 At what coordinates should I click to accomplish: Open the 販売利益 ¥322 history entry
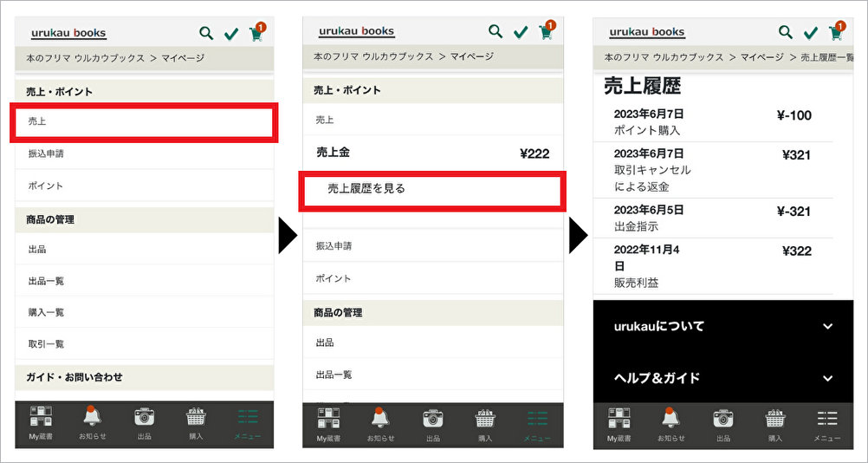pos(712,266)
